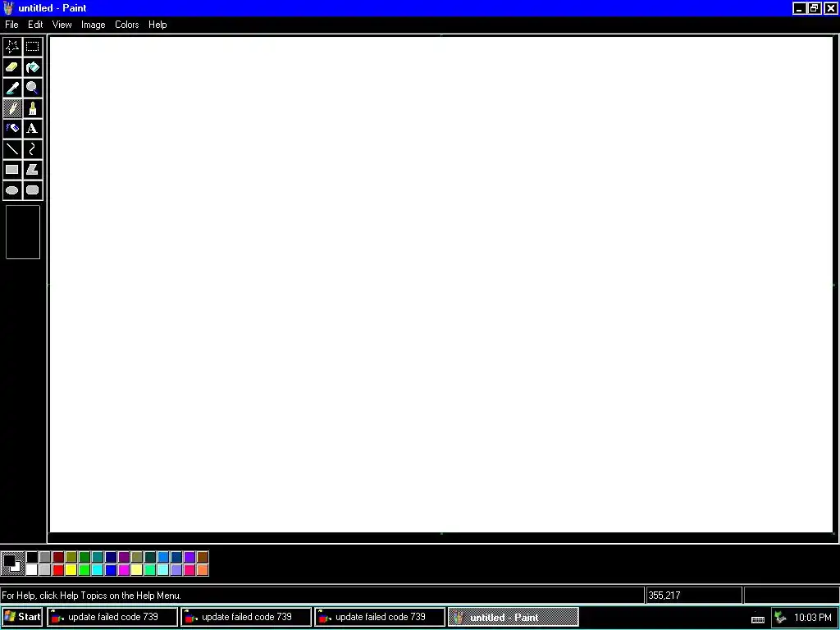Activate the Fill With Color bucket
The height and width of the screenshot is (630, 840).
33,67
